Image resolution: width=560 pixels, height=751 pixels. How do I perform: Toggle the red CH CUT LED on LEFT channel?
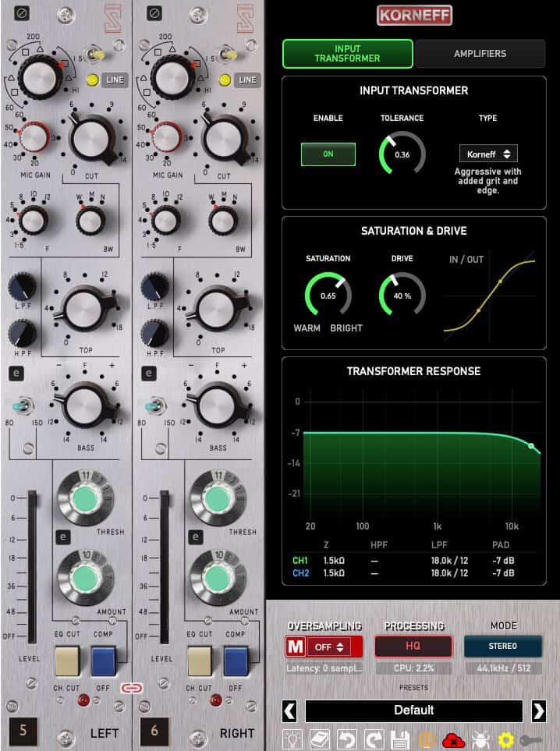tap(83, 701)
